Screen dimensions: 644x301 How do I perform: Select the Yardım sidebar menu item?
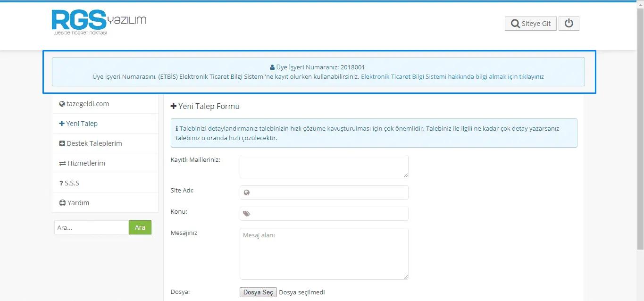coord(78,203)
